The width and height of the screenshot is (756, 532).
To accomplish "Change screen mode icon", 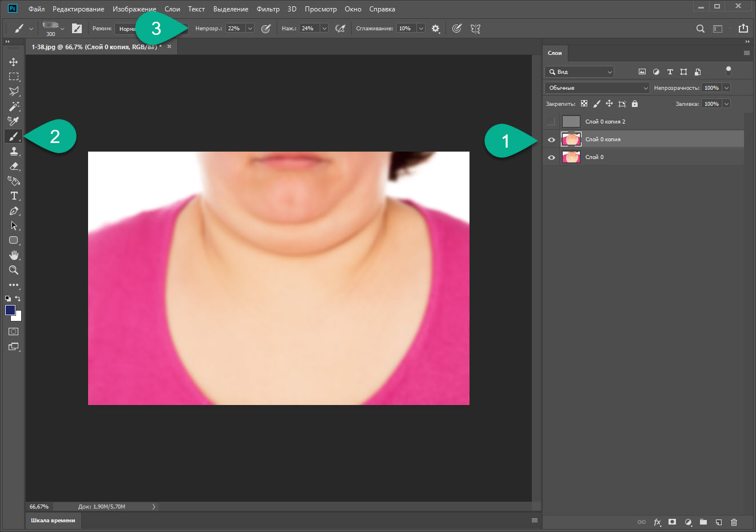I will (14, 347).
